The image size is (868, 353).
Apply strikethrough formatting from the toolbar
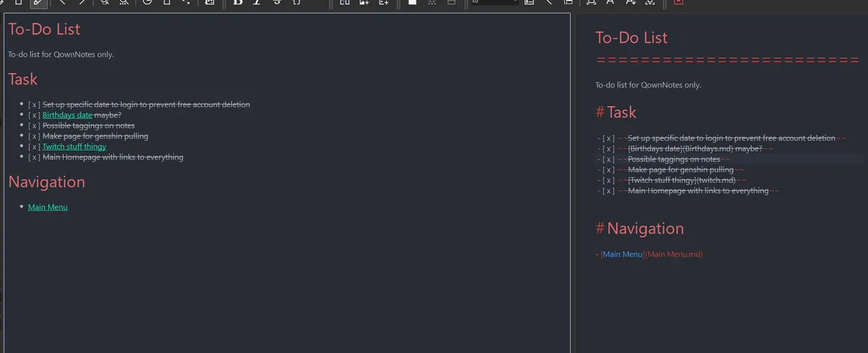pyautogui.click(x=277, y=2)
